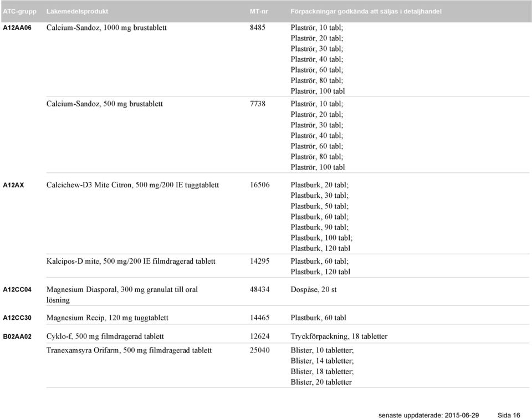Screen dimensions: 532x419
Task: Click "Tranexamsyra Orifarm" product name
Action: (83, 350)
